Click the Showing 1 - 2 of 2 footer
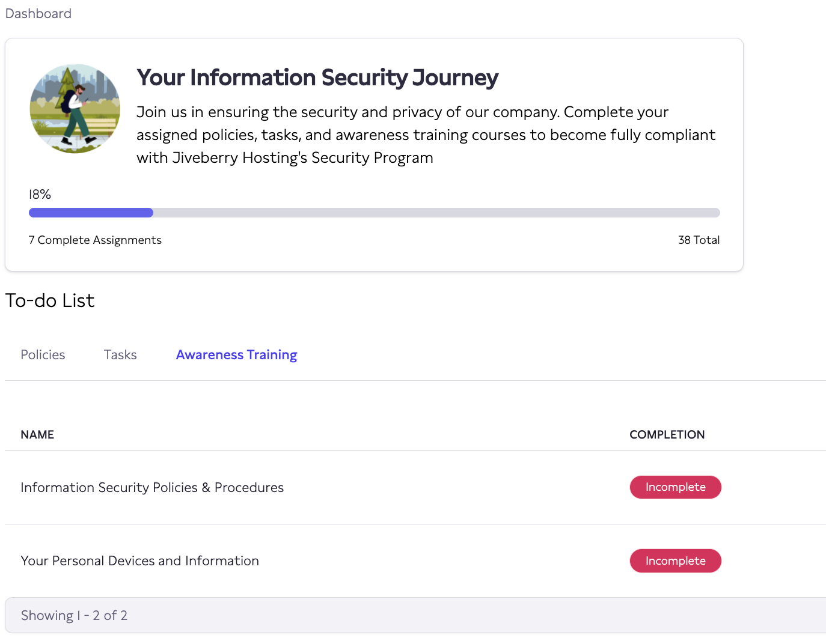The image size is (826, 644). [74, 615]
